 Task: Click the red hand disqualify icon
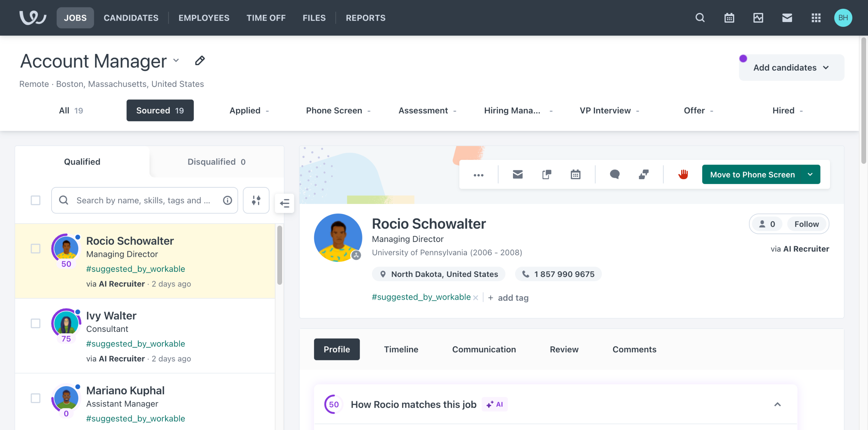[x=683, y=174]
